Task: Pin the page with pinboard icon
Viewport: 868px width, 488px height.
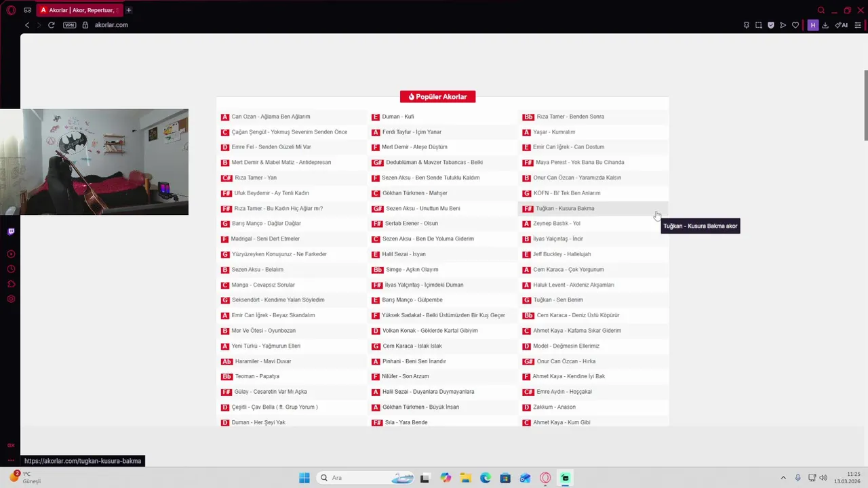Action: 746,25
